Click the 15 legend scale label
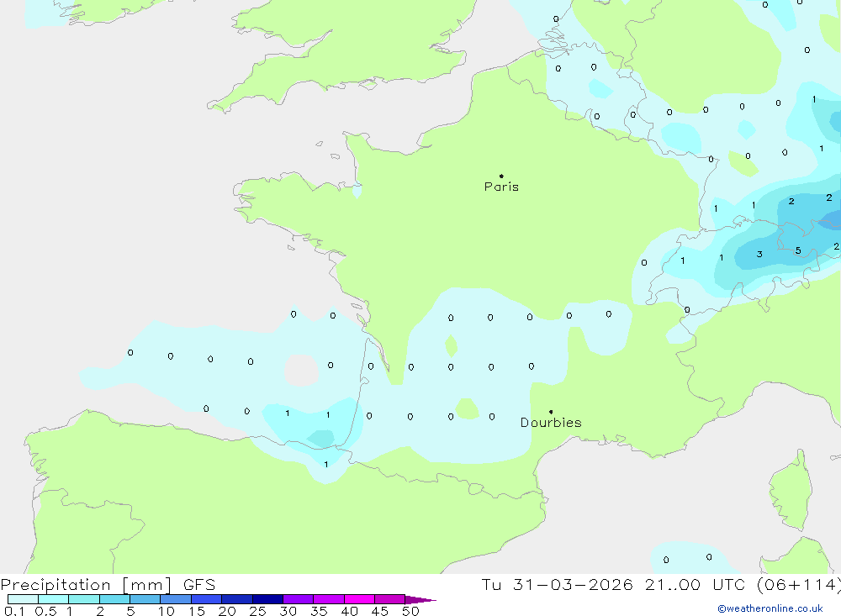This screenshot has width=841, height=616. [x=197, y=611]
